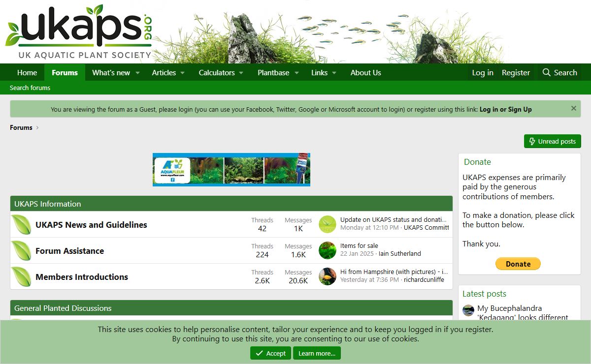Click the PayPal Donate button

pos(518,264)
